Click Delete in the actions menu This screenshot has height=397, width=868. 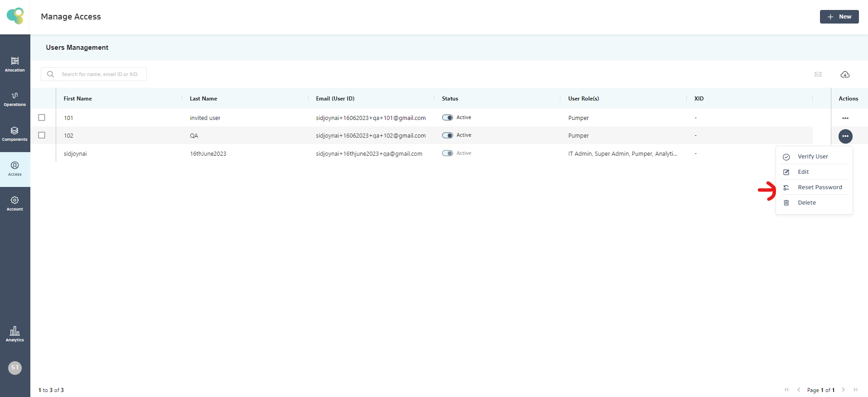point(806,203)
